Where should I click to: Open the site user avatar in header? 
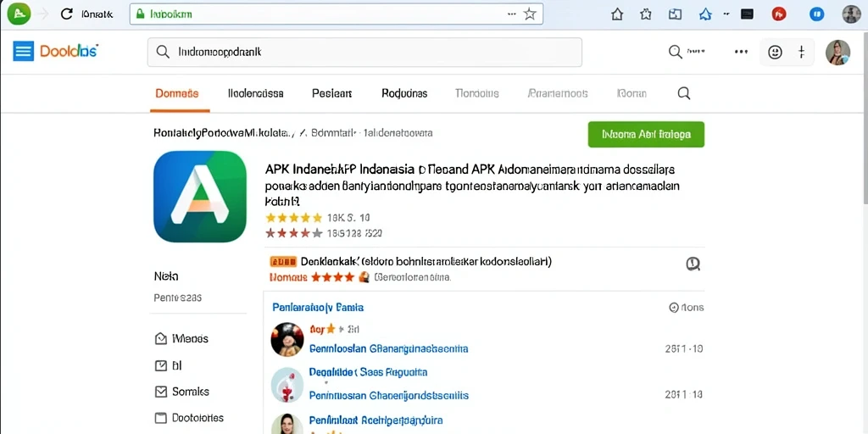837,53
